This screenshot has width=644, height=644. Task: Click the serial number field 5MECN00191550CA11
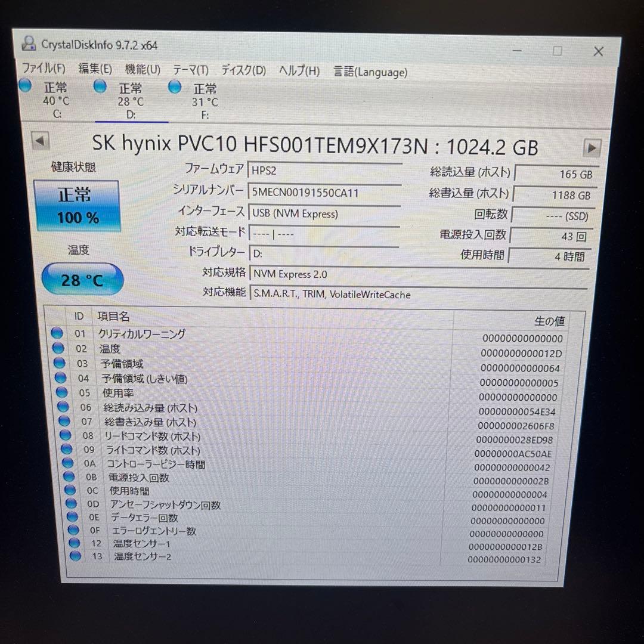pyautogui.click(x=324, y=192)
